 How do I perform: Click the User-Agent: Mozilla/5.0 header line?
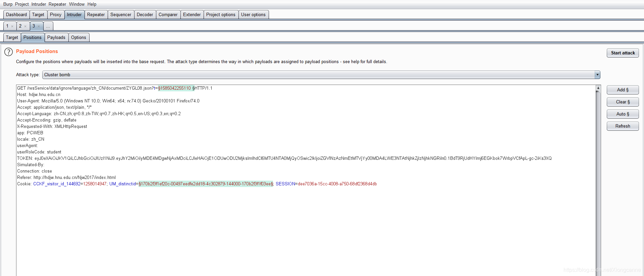coord(108,101)
